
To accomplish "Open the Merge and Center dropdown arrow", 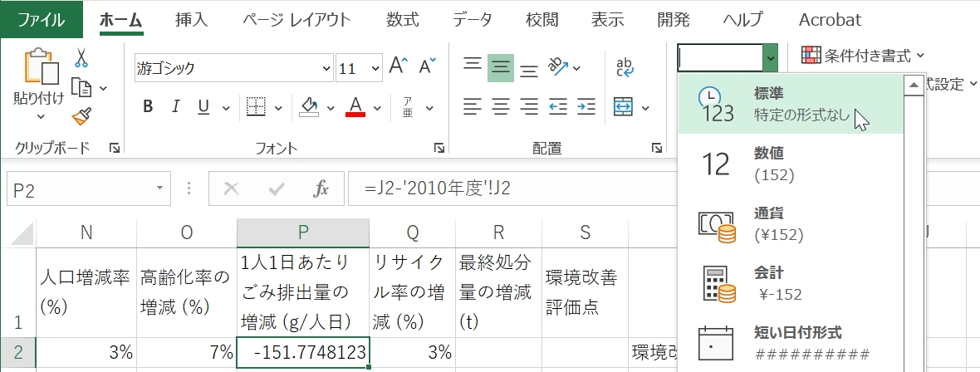I will [x=645, y=108].
